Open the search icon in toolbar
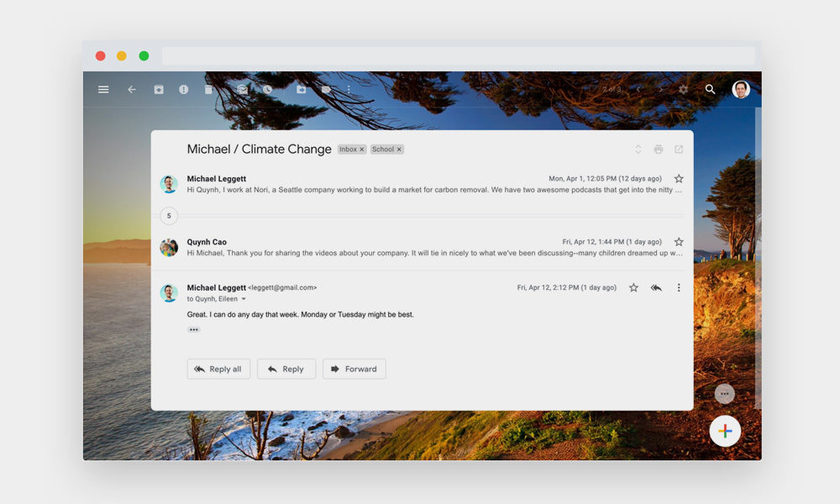This screenshot has width=840, height=504. (710, 89)
